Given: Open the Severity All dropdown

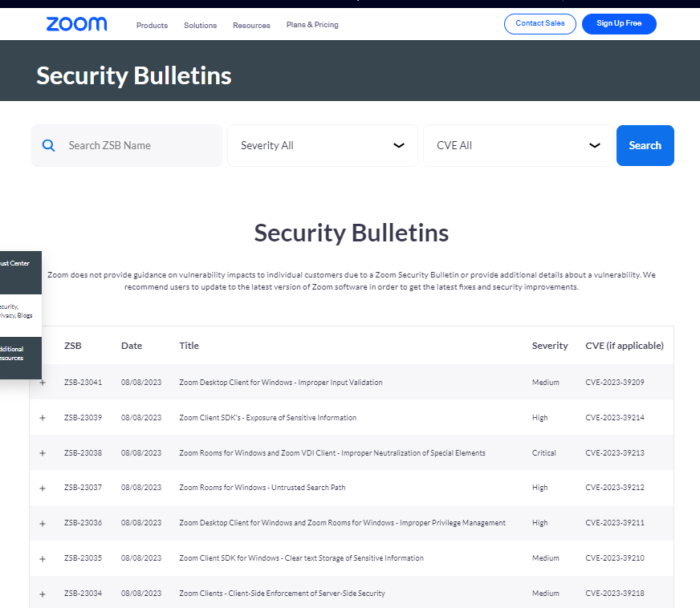Looking at the screenshot, I should pyautogui.click(x=322, y=145).
